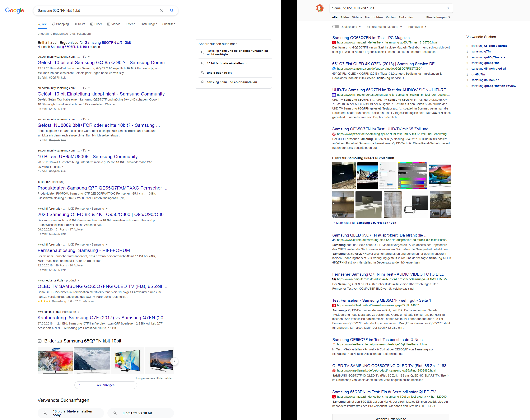Click the DuckDuckGo search button icon
This screenshot has width=530, height=420.
(x=447, y=8)
